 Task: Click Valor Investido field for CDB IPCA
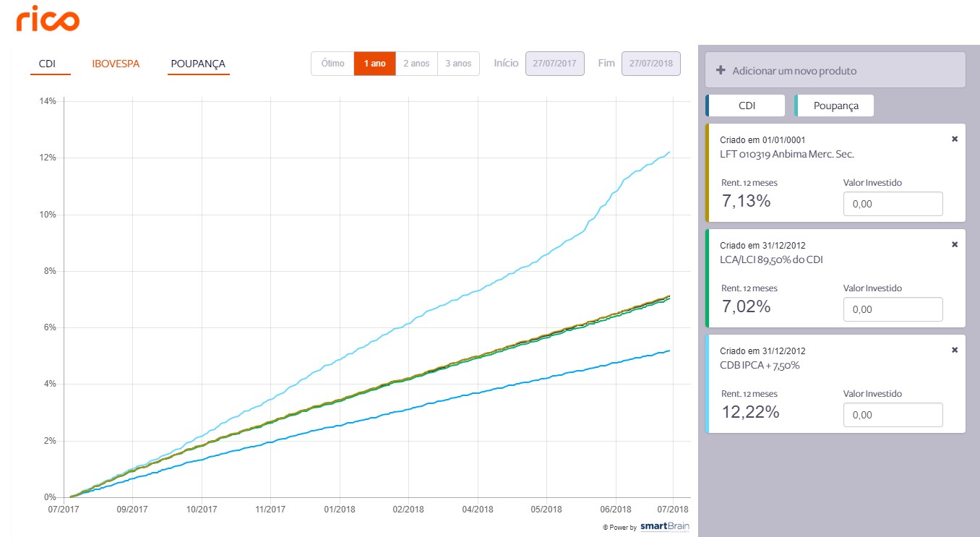[893, 415]
